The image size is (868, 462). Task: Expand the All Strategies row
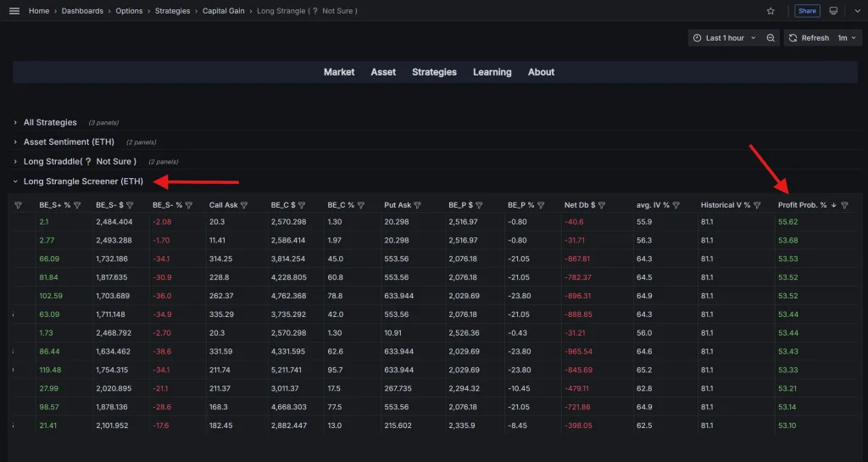coord(50,123)
